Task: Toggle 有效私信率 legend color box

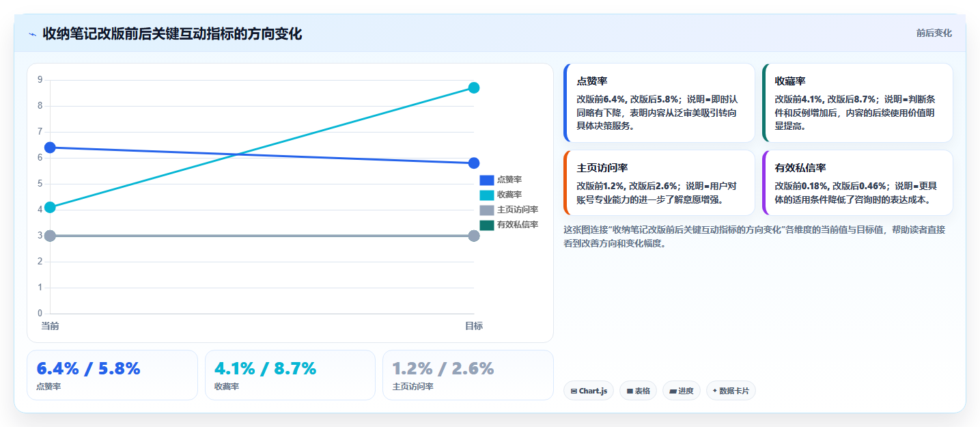Action: coord(486,225)
